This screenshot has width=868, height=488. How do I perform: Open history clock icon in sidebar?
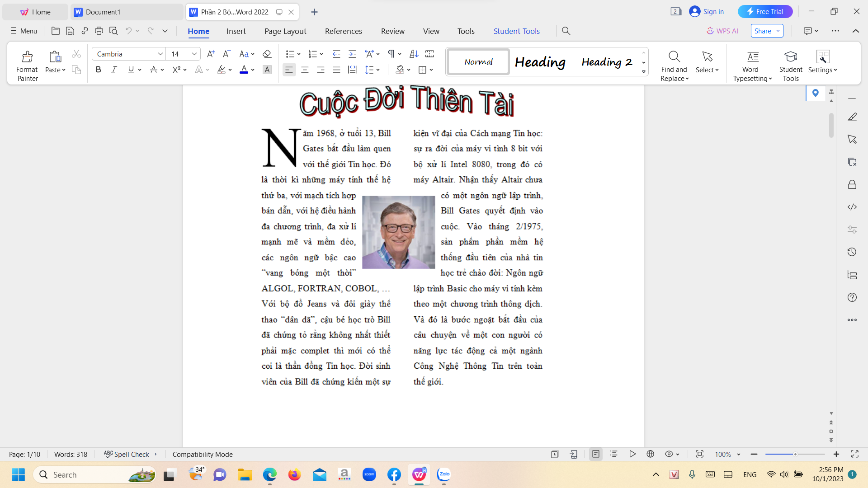(x=852, y=252)
